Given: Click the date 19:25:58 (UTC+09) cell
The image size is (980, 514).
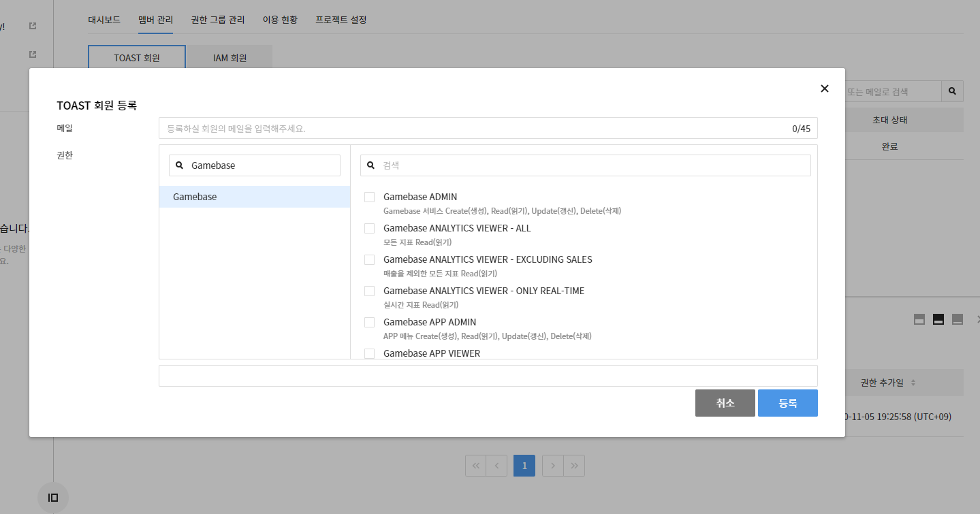Looking at the screenshot, I should tap(898, 417).
